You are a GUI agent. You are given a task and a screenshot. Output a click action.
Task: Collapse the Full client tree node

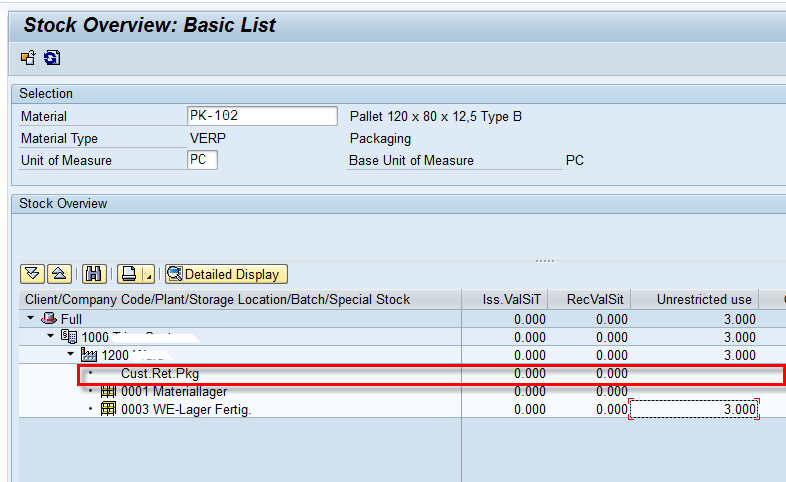click(x=29, y=319)
